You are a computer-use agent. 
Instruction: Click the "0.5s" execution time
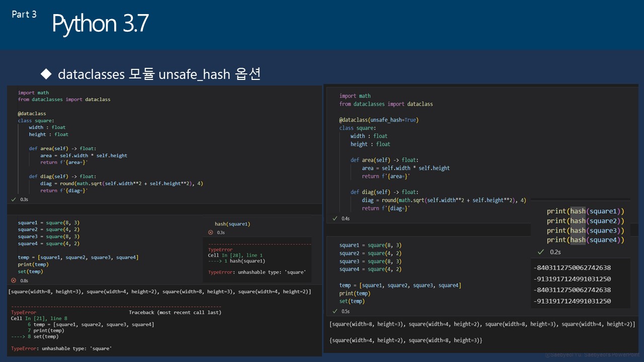click(346, 311)
